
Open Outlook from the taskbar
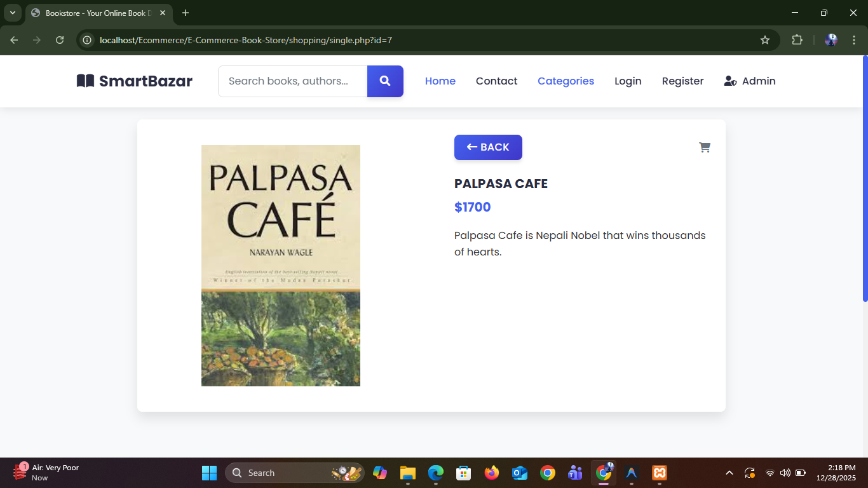click(x=519, y=473)
